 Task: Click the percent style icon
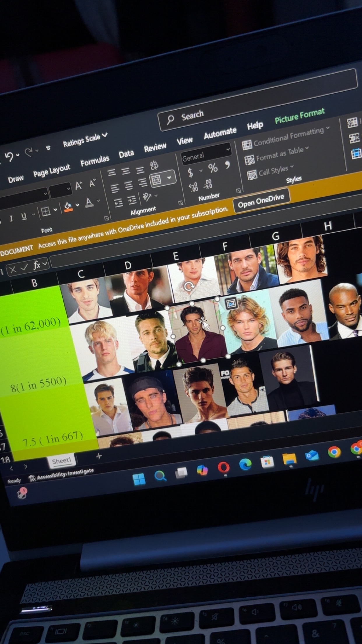[213, 168]
